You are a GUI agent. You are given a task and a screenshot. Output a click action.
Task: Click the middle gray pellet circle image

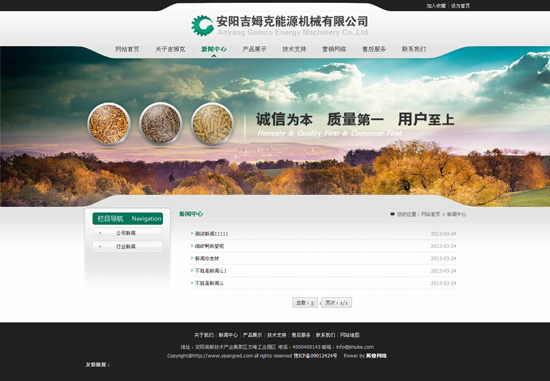[x=161, y=123]
